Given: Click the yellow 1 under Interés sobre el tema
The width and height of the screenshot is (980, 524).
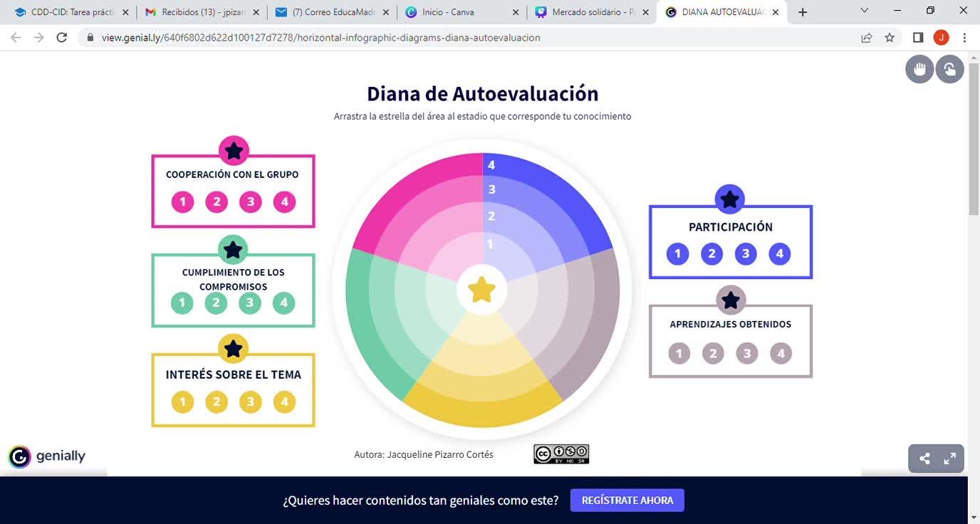Looking at the screenshot, I should [x=182, y=402].
